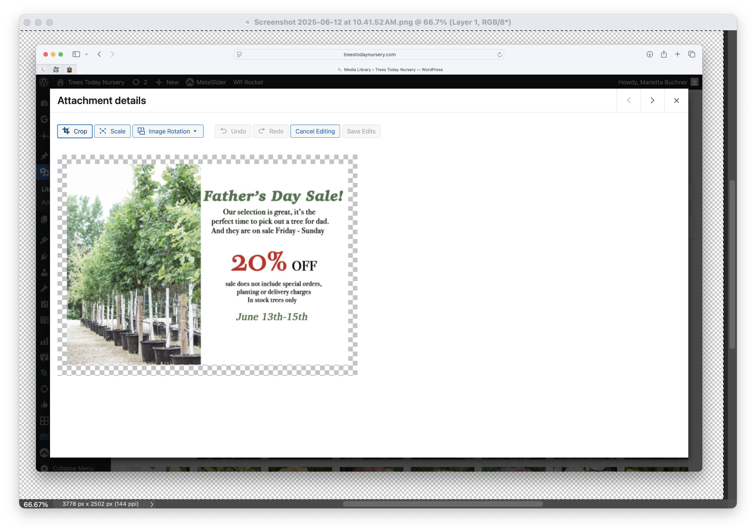Click the new tab plus icon

coord(677,54)
